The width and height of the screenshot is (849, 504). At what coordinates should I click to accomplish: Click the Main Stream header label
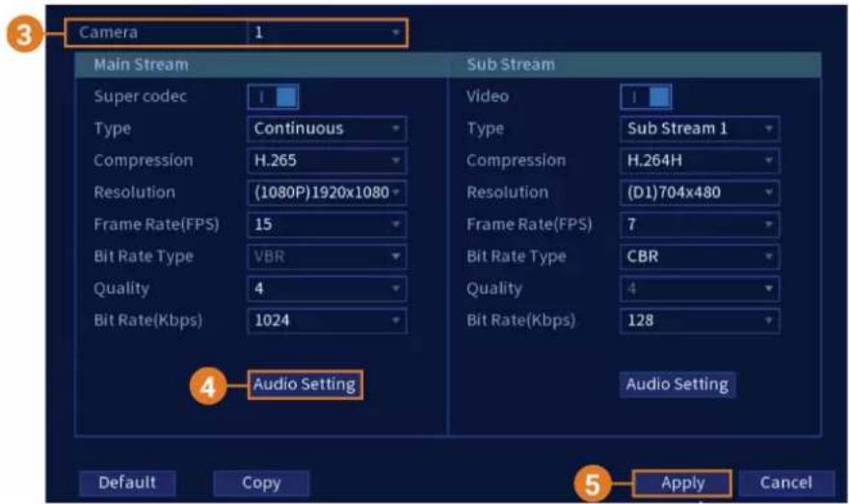(142, 65)
